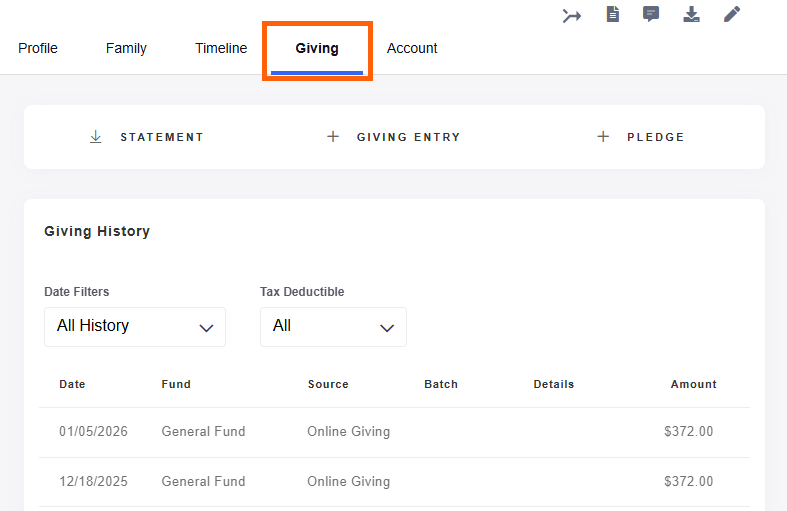787x511 pixels.
Task: Click the download tray icon
Action: (x=692, y=14)
